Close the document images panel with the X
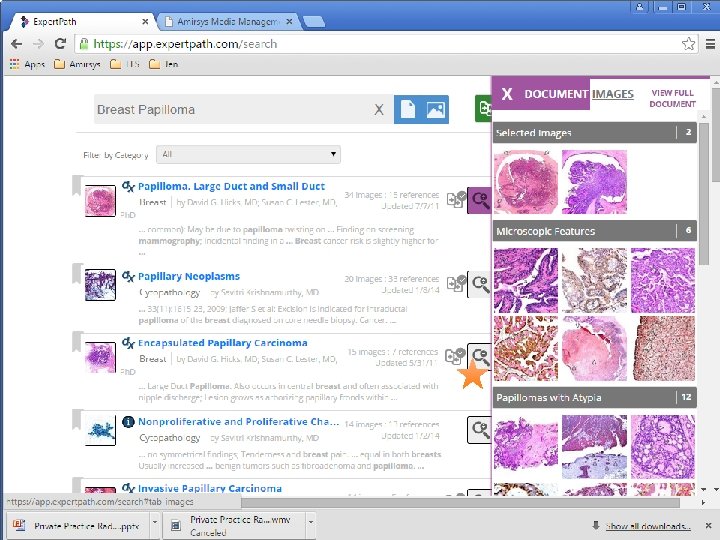 (x=507, y=94)
